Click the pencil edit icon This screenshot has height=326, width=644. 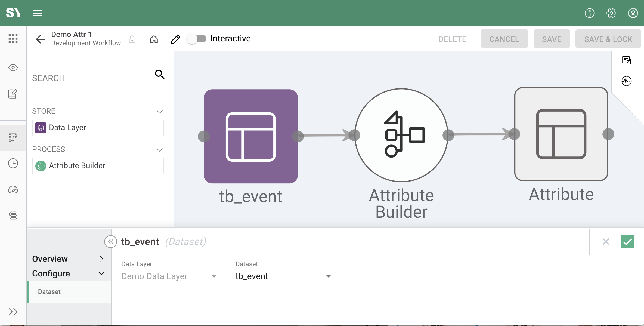point(175,39)
